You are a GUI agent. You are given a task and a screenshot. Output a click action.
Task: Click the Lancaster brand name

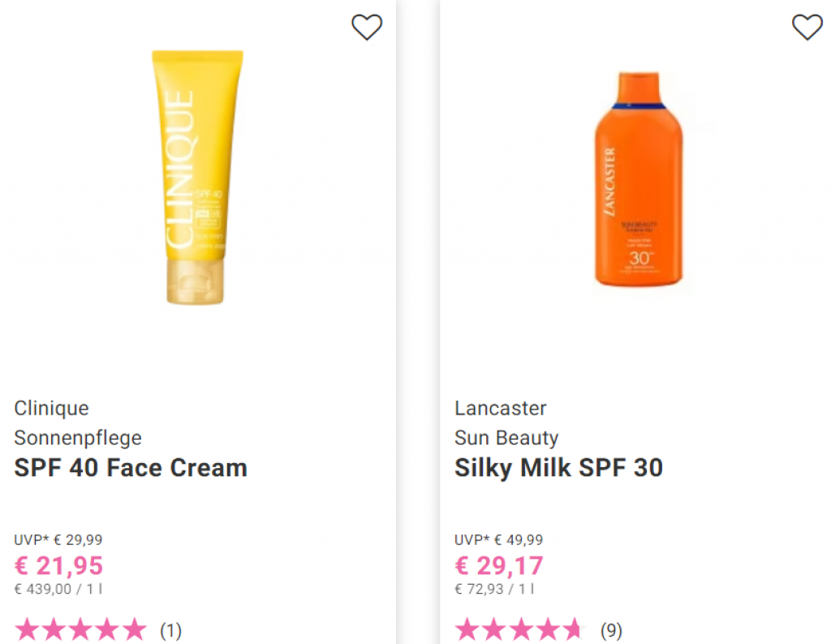pyautogui.click(x=500, y=408)
